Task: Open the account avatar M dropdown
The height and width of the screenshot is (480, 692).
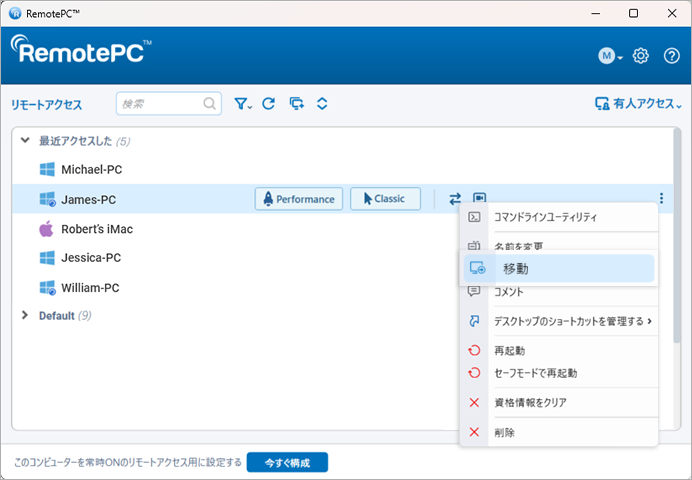Action: [610, 56]
